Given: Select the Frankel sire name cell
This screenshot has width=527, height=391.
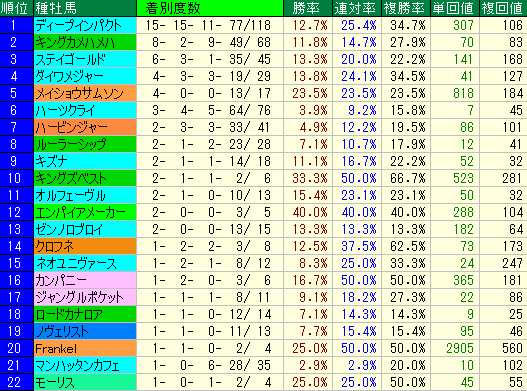Looking at the screenshot, I should 85,348.
